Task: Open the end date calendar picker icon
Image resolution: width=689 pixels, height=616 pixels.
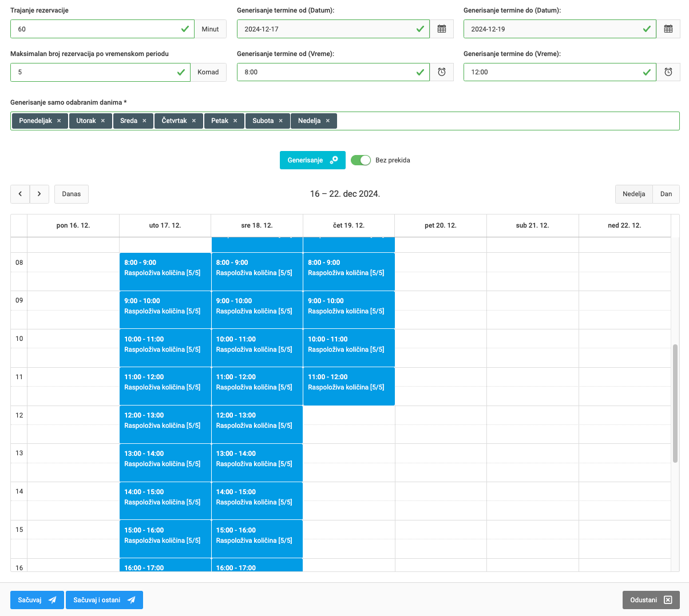Action: [668, 29]
